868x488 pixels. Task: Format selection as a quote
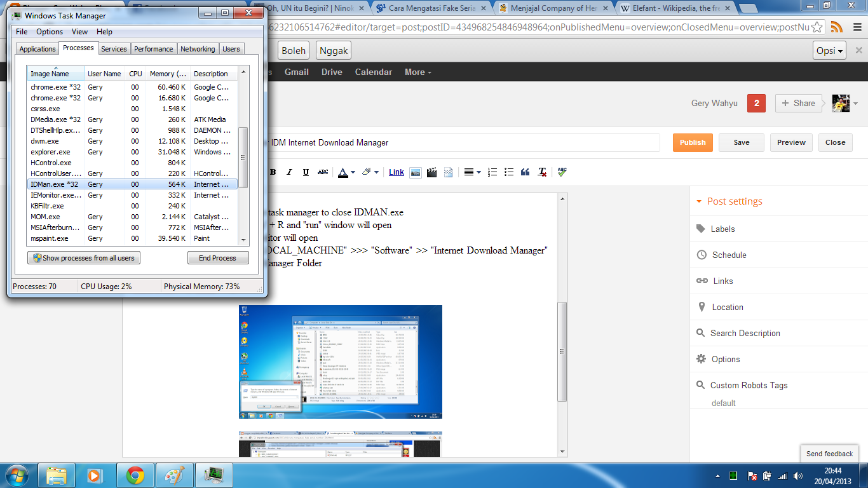(526, 172)
